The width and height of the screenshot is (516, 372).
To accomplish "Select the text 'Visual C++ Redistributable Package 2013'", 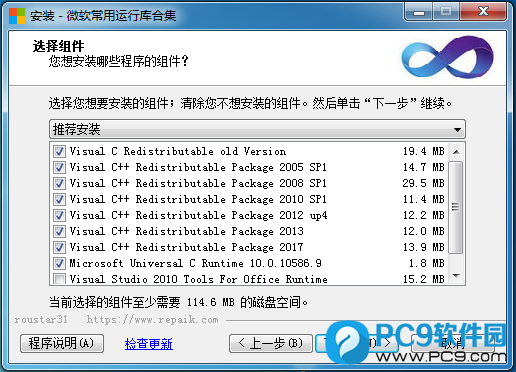I will pyautogui.click(x=186, y=231).
